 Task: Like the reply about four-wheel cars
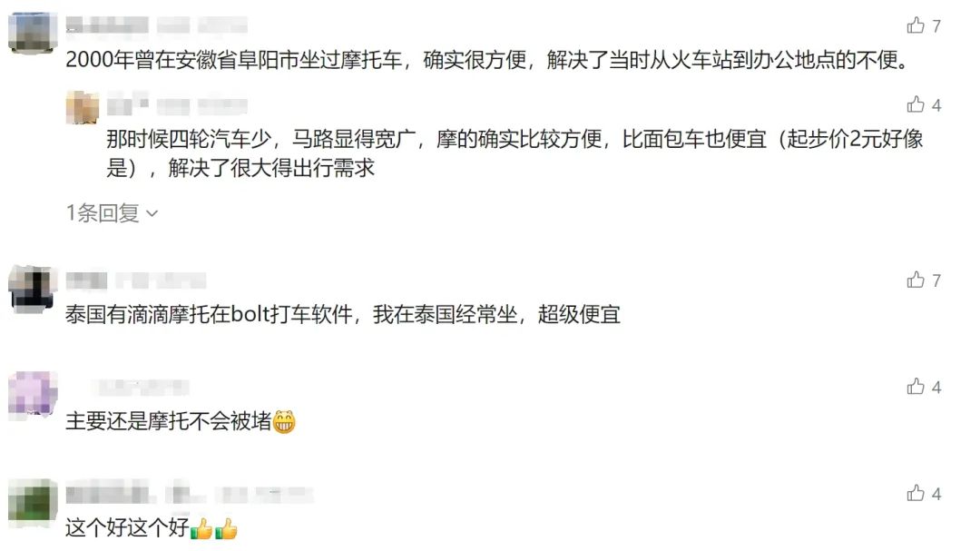916,104
